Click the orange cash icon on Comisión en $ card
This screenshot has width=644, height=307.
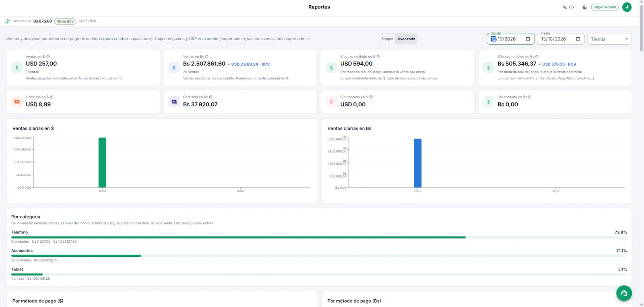tap(17, 102)
